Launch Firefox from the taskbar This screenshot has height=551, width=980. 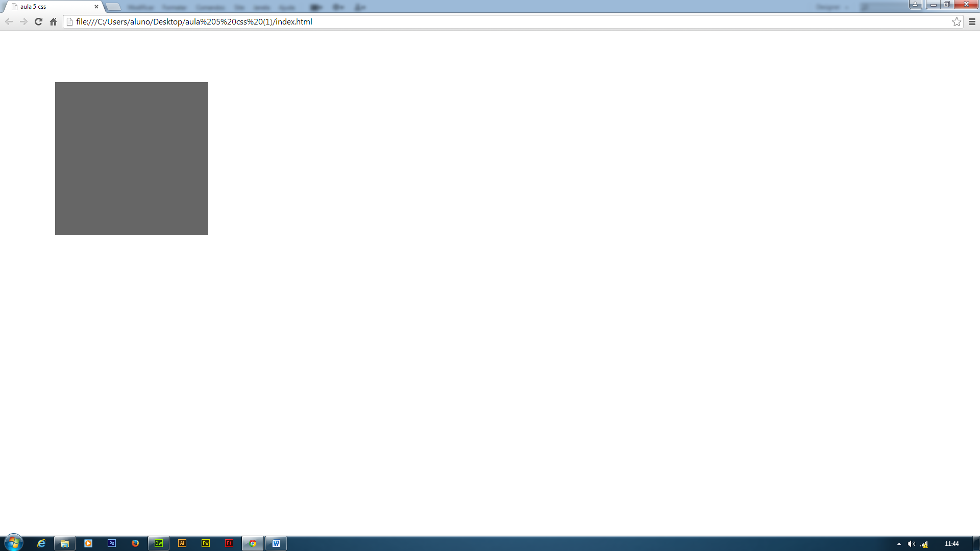[135, 543]
